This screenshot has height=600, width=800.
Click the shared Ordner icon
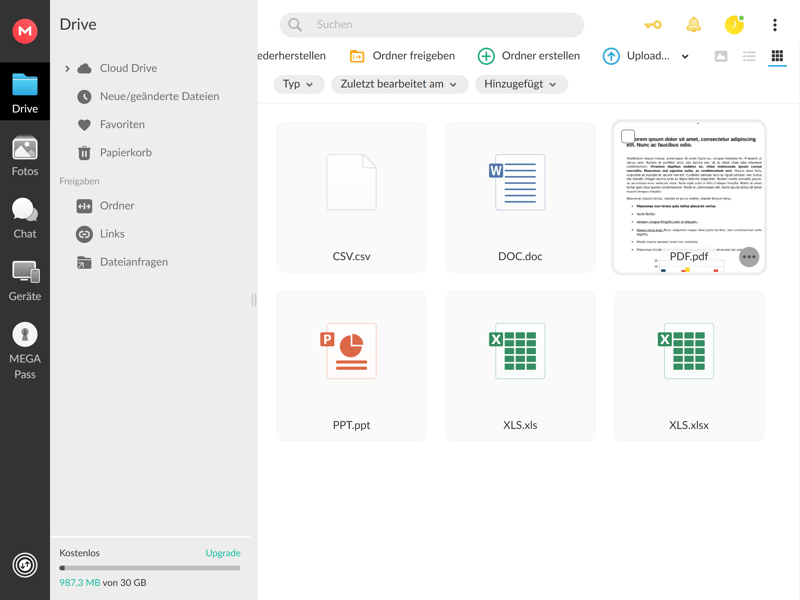pyautogui.click(x=84, y=206)
